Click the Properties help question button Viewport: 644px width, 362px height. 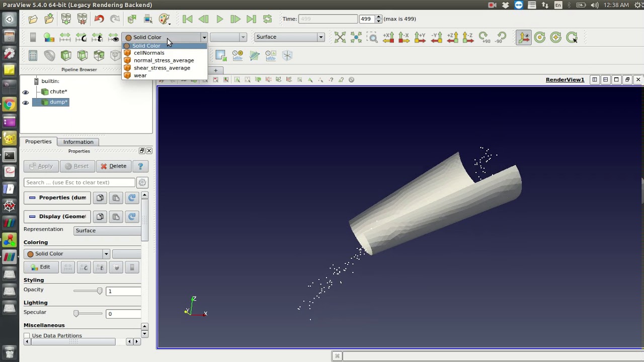pyautogui.click(x=140, y=166)
